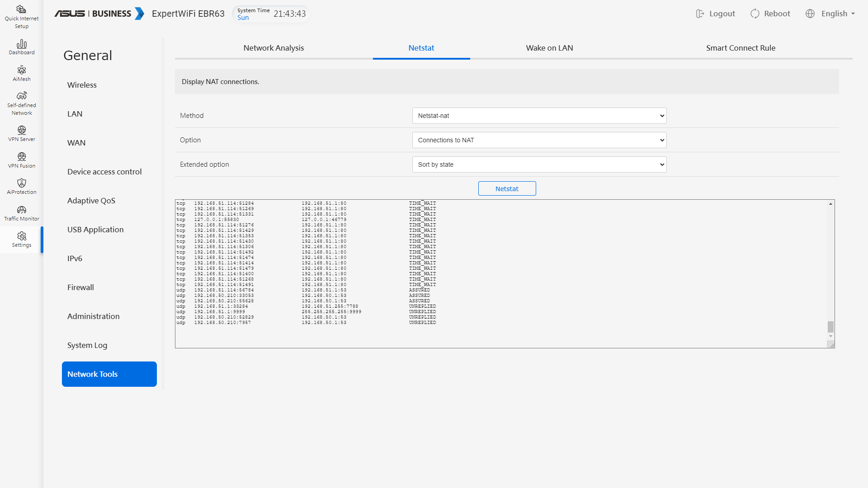Switch to the Network Analysis tab

click(274, 48)
